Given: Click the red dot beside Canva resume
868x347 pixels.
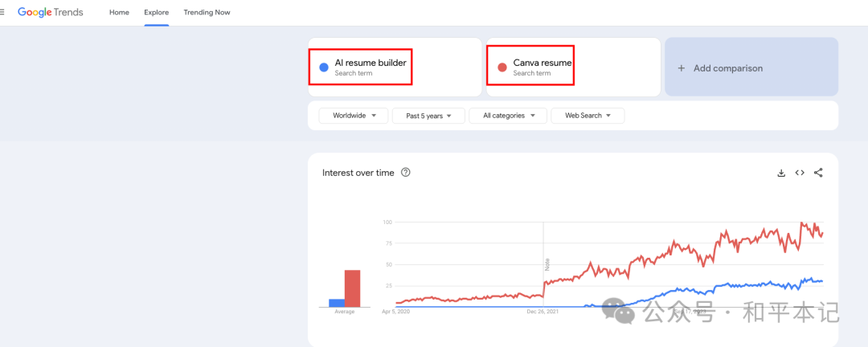Looking at the screenshot, I should pos(502,67).
